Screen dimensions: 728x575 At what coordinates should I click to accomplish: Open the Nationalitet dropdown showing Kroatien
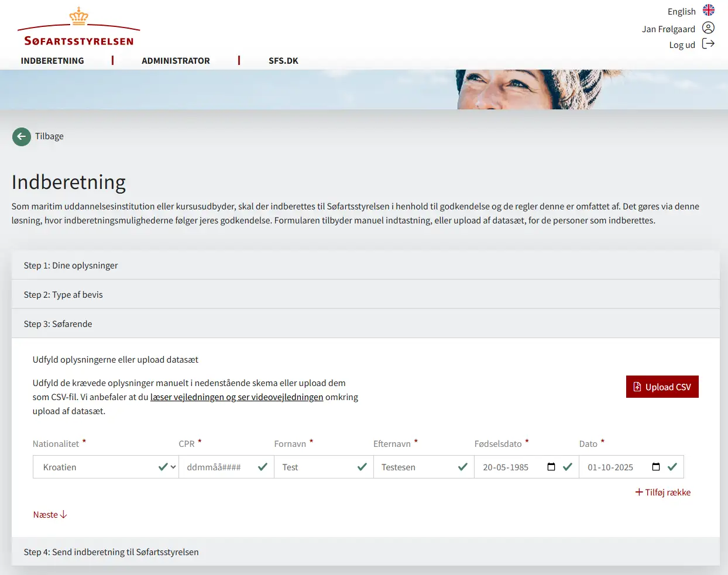(x=105, y=467)
